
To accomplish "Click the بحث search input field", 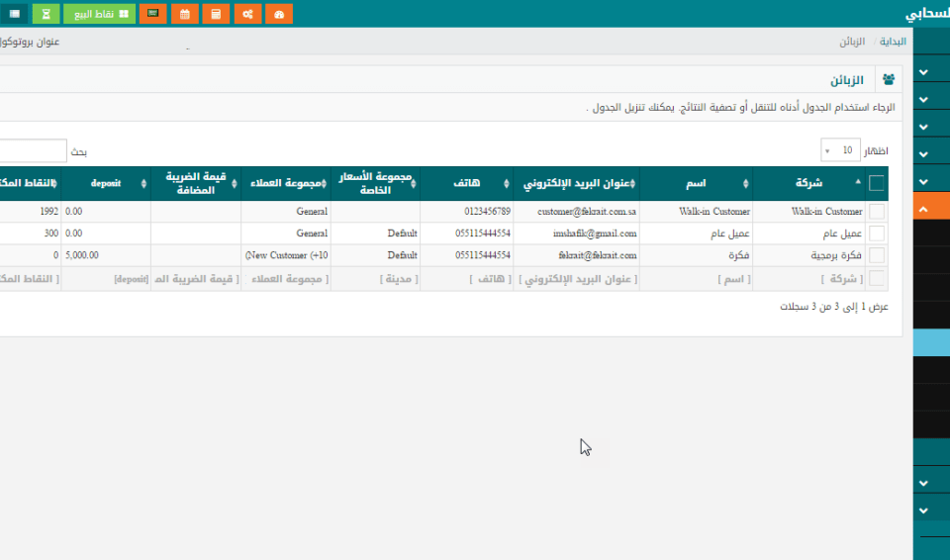I will point(32,151).
